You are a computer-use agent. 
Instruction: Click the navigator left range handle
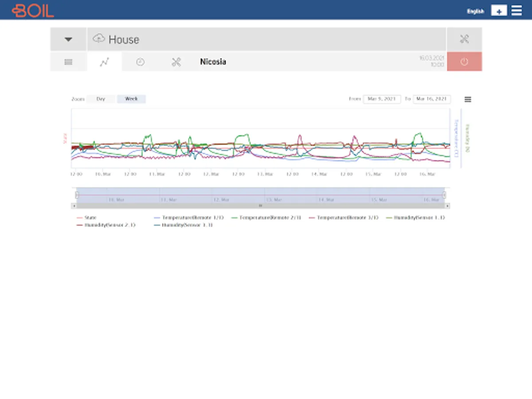77,195
